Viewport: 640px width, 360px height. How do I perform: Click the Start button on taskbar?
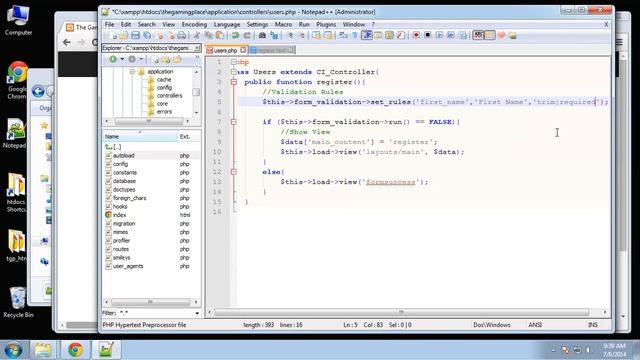point(13,350)
